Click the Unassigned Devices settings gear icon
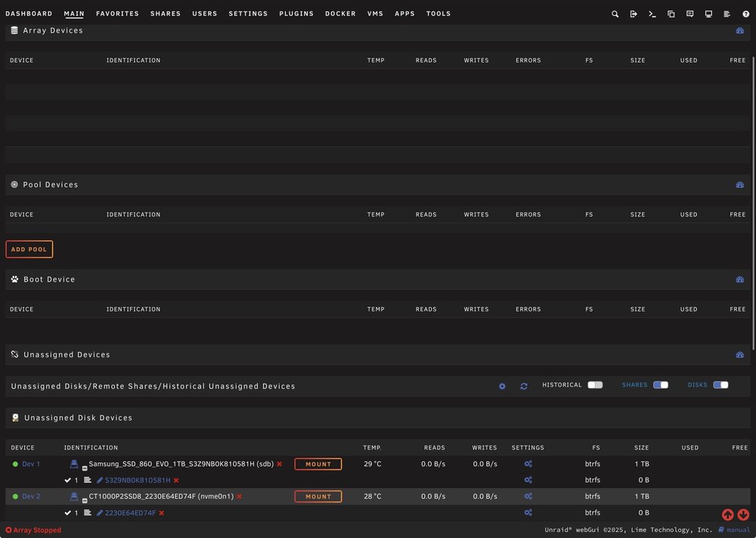The width and height of the screenshot is (756, 538). click(502, 387)
